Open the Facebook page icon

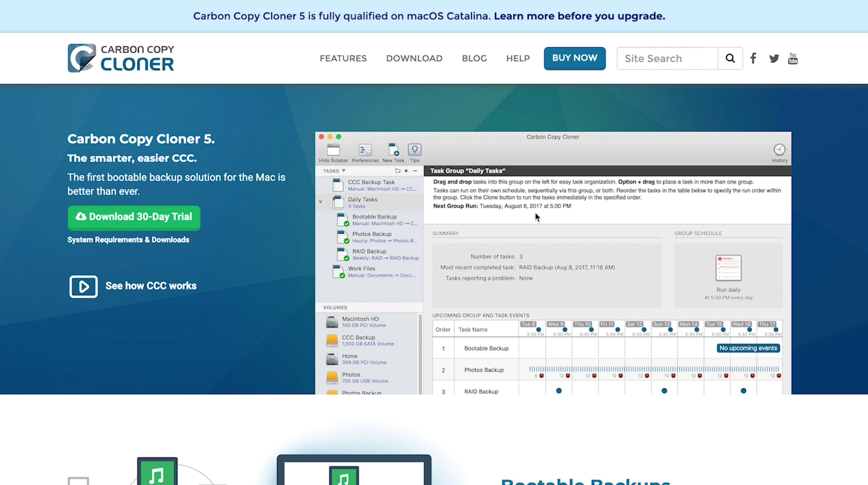[753, 58]
